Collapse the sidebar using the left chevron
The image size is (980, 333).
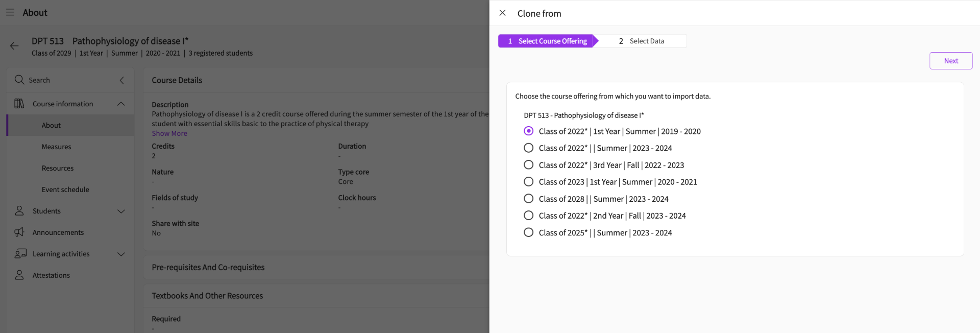121,80
